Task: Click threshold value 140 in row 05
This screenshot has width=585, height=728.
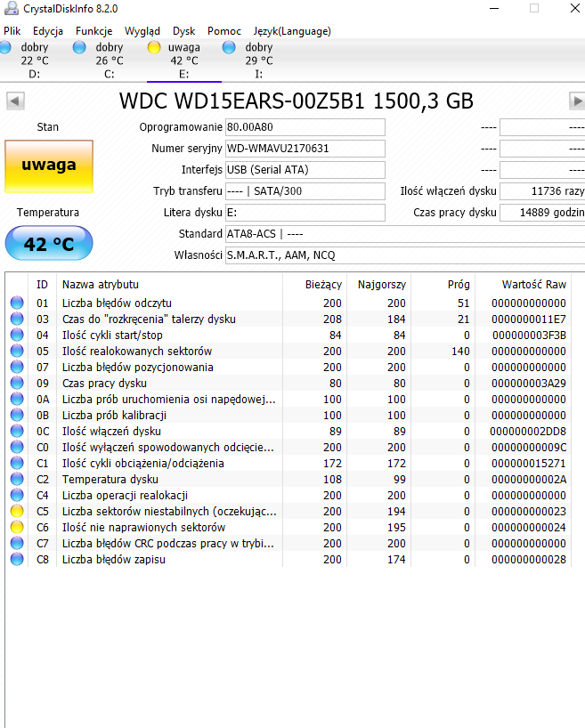Action: [460, 351]
